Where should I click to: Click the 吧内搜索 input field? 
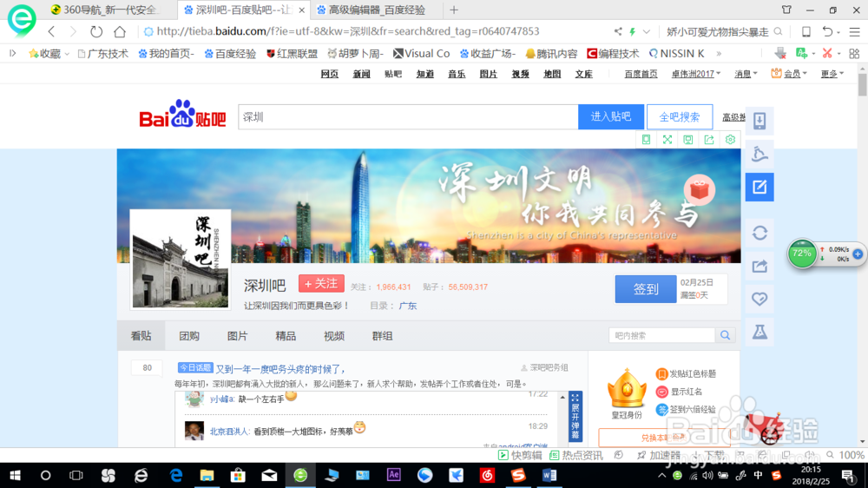pos(661,335)
